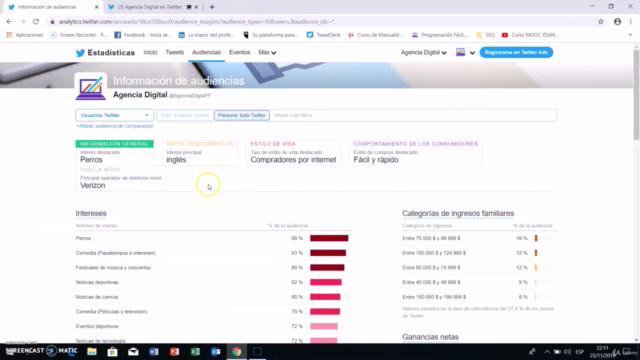The width and height of the screenshot is (640, 360).
Task: Open the Chrome three-dot menu
Action: (x=631, y=22)
